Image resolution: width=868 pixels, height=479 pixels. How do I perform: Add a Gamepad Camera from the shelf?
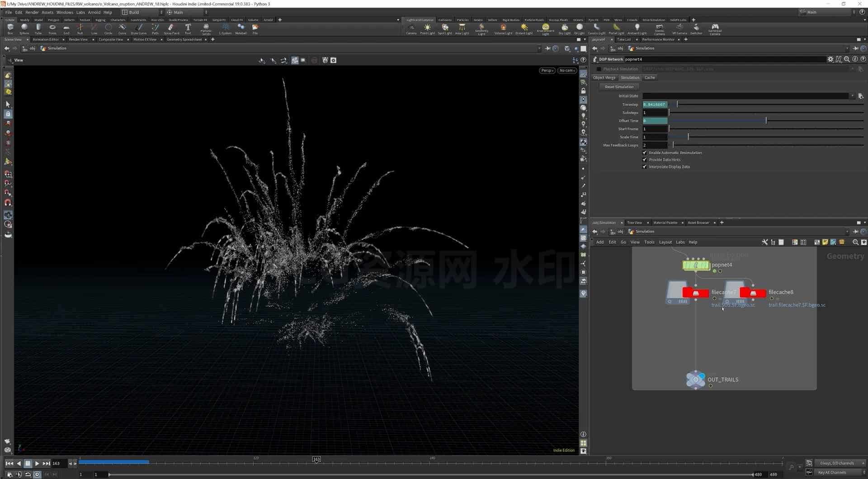715,29
